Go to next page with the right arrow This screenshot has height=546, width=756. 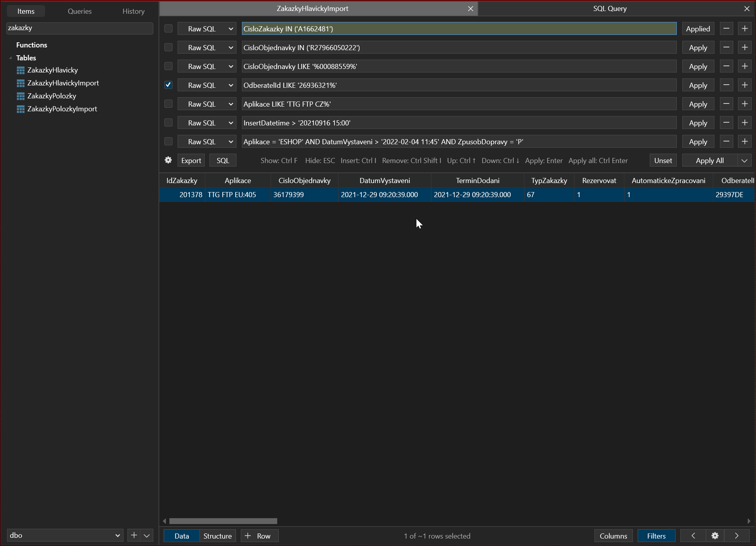[736, 535]
